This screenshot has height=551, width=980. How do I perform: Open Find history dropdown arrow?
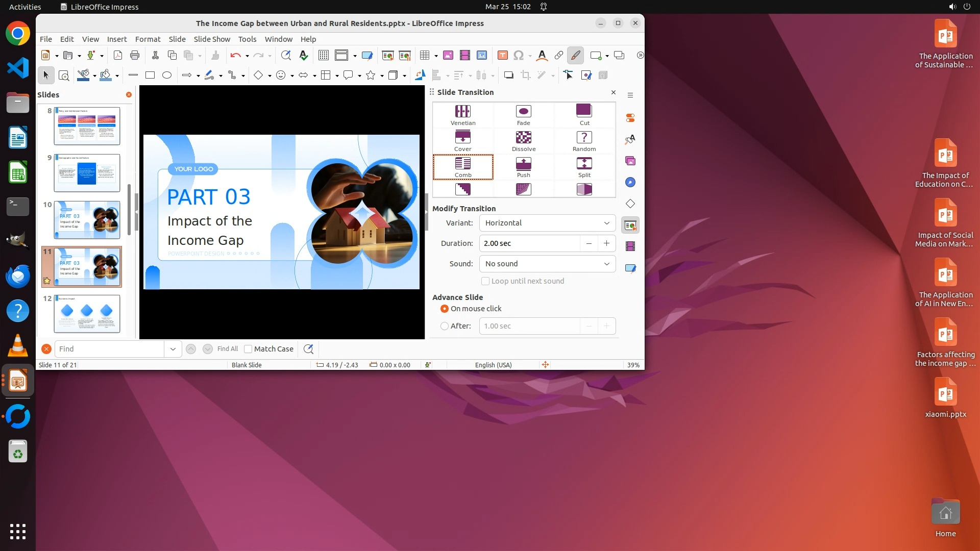173,349
